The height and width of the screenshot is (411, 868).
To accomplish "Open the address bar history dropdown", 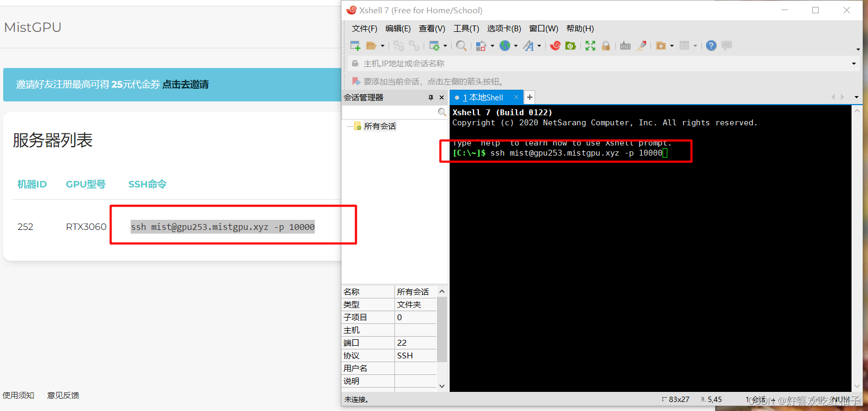I will [854, 64].
